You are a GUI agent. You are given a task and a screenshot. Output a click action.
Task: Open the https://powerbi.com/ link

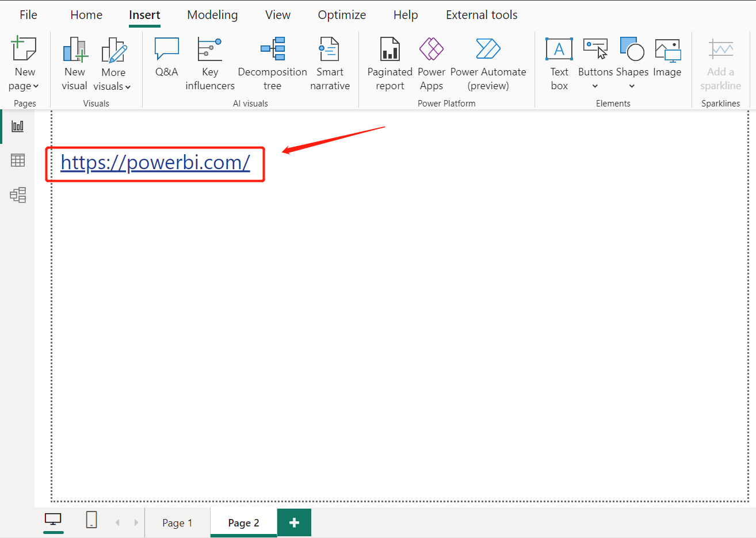155,163
